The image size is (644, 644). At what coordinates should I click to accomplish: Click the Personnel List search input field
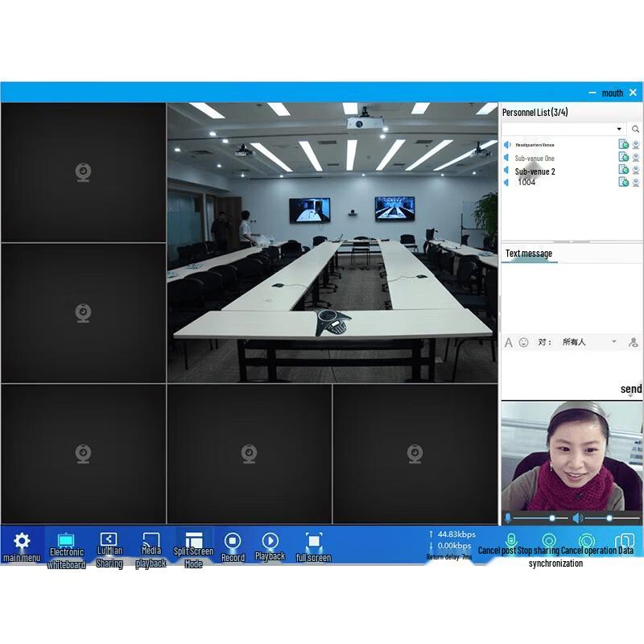click(559, 129)
